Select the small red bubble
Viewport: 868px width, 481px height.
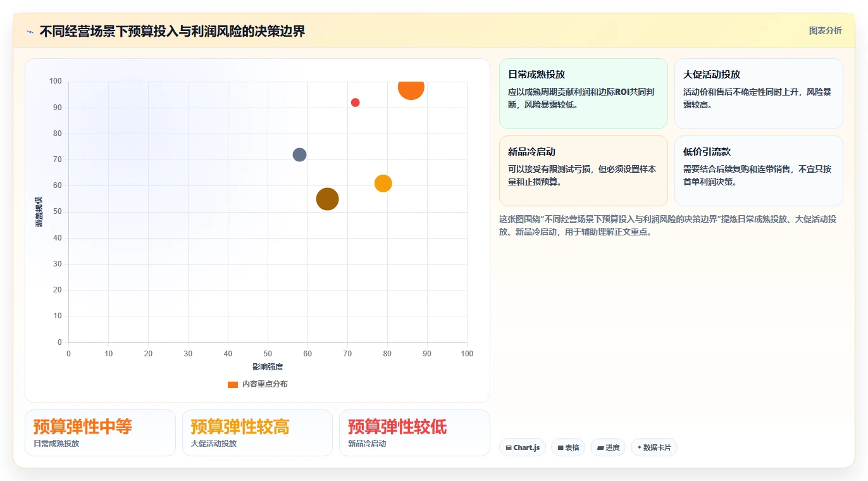(x=355, y=103)
